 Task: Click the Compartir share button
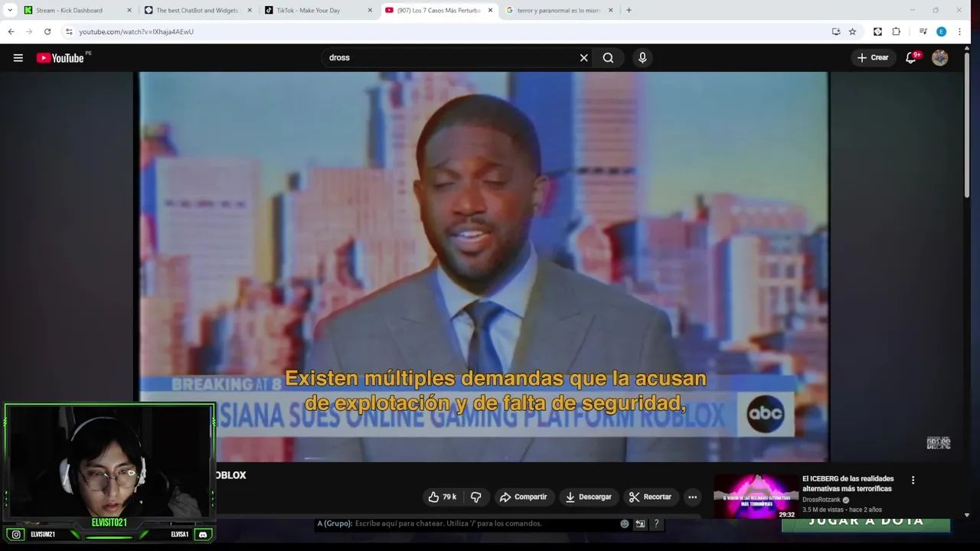pos(523,497)
